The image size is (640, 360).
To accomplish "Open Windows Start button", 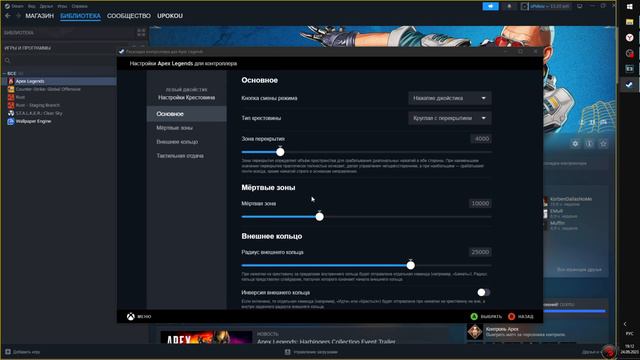I will (629, 7).
